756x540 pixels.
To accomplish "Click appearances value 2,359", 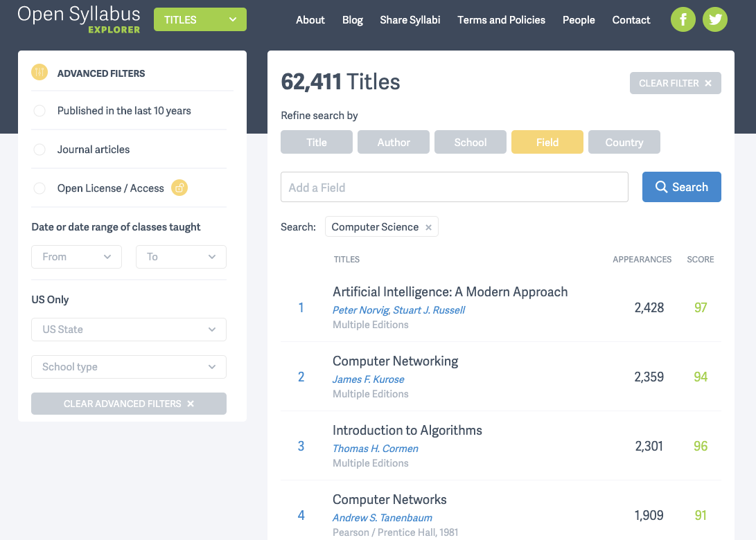I will tap(649, 377).
